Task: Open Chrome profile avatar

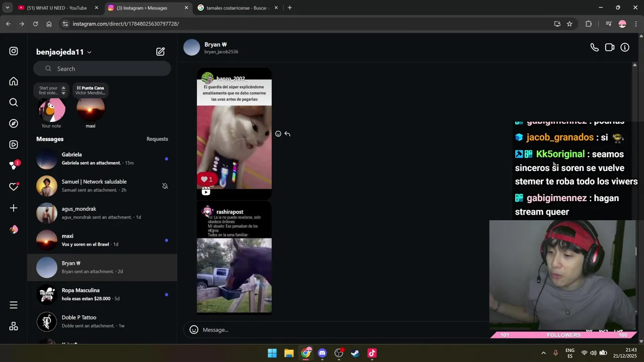Action: point(622,24)
